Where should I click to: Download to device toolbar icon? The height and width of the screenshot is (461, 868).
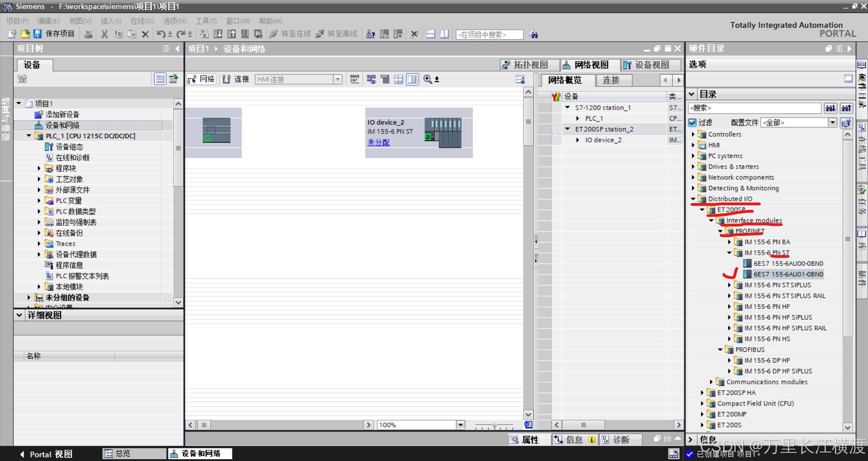[x=218, y=34]
